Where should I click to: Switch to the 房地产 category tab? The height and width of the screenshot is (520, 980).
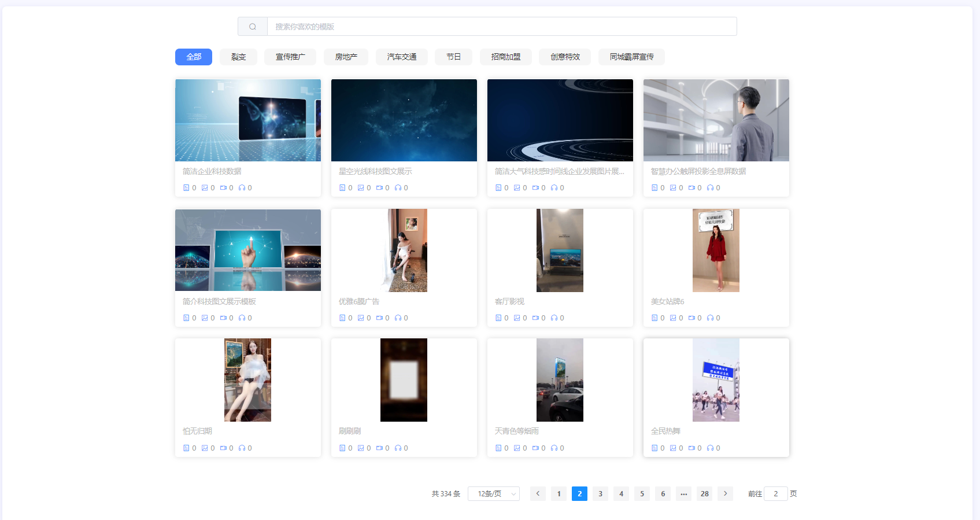tap(346, 57)
